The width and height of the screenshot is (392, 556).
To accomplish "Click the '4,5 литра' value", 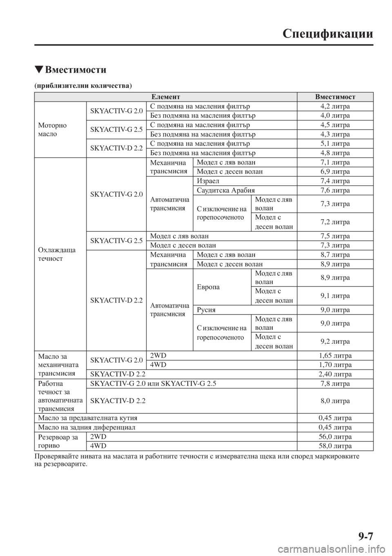I will pos(335,125).
